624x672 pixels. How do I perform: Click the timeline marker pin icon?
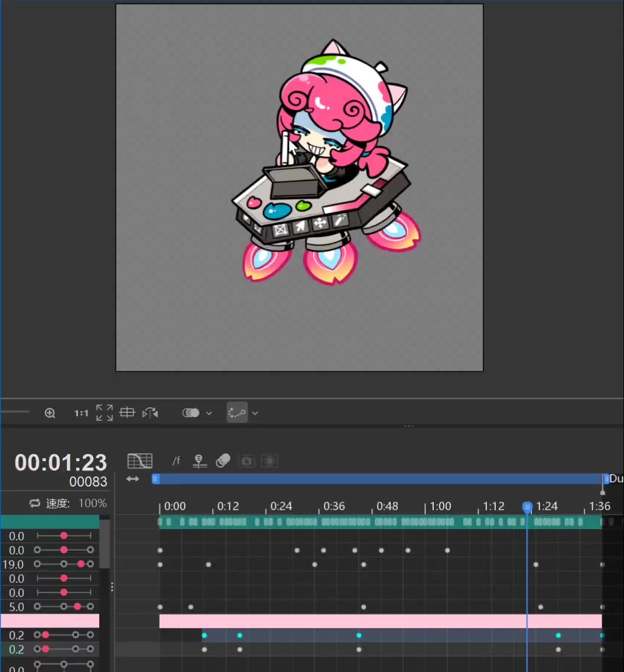200,461
